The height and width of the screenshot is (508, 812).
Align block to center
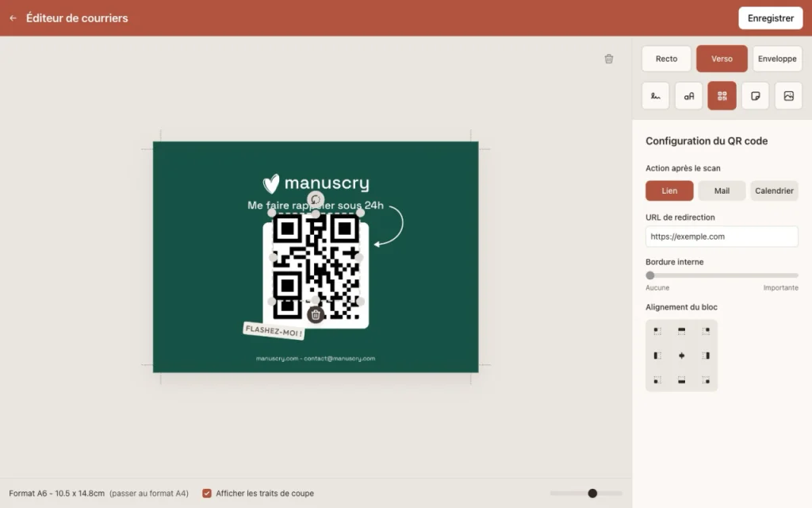681,356
